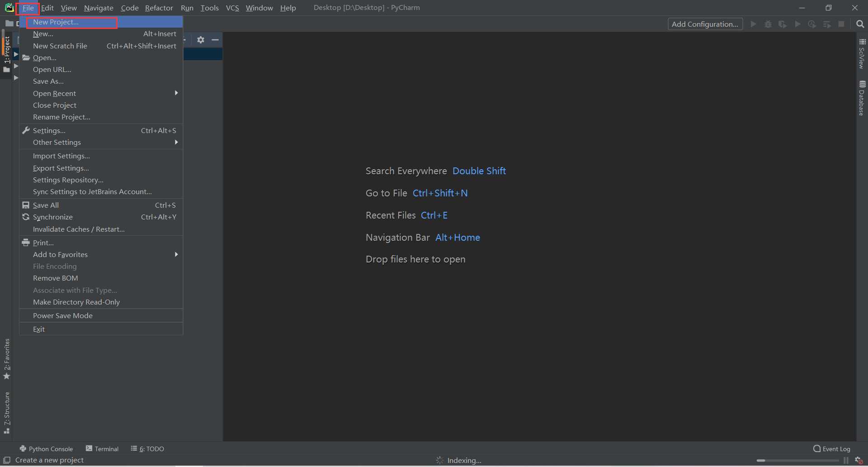
Task: Select Import Settings...
Action: point(101,156)
